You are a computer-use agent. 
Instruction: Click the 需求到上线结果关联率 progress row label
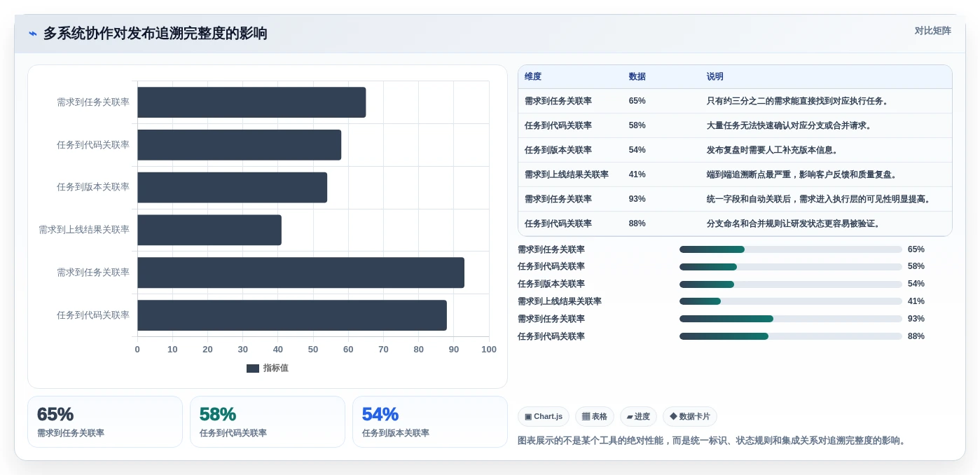(x=560, y=301)
